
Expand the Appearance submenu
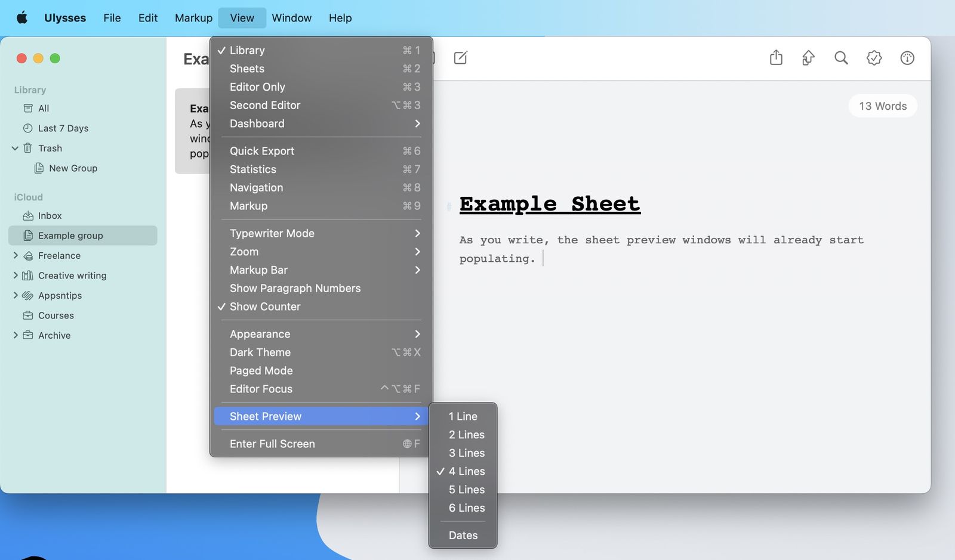click(260, 334)
